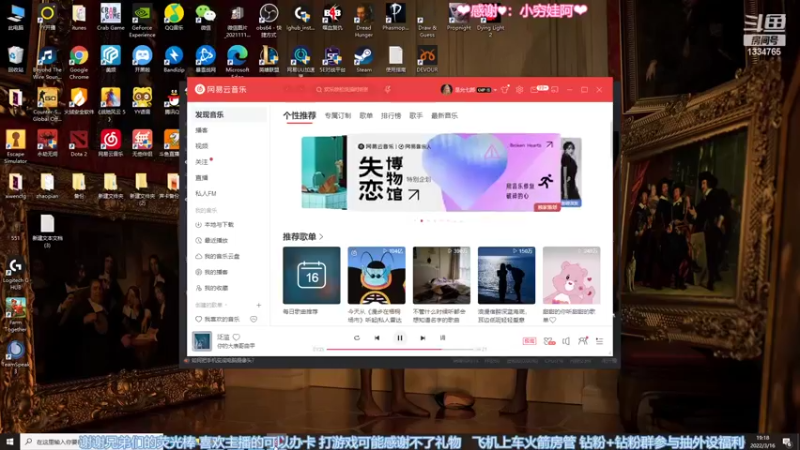The width and height of the screenshot is (800, 450).
Task: Click the NetEase Cloud Music search field
Action: (346, 89)
